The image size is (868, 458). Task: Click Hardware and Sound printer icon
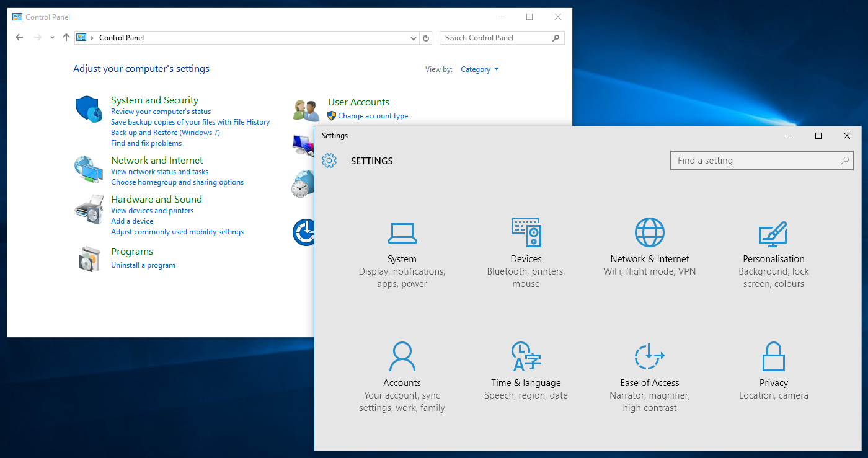tap(89, 209)
